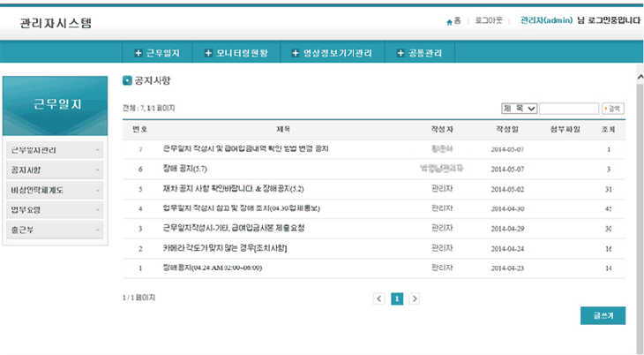Viewport: 644px width, 355px height.
Task: Go to previous page arrow
Action: pyautogui.click(x=379, y=298)
